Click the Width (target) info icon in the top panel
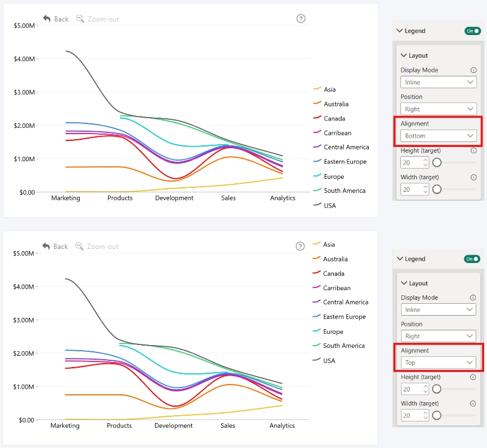487x448 pixels. [473, 178]
